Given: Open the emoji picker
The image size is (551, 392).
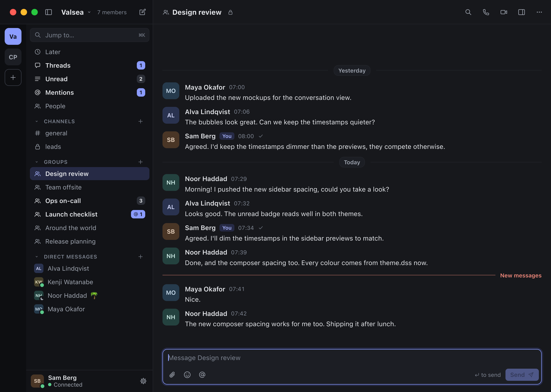Looking at the screenshot, I should click(x=187, y=375).
